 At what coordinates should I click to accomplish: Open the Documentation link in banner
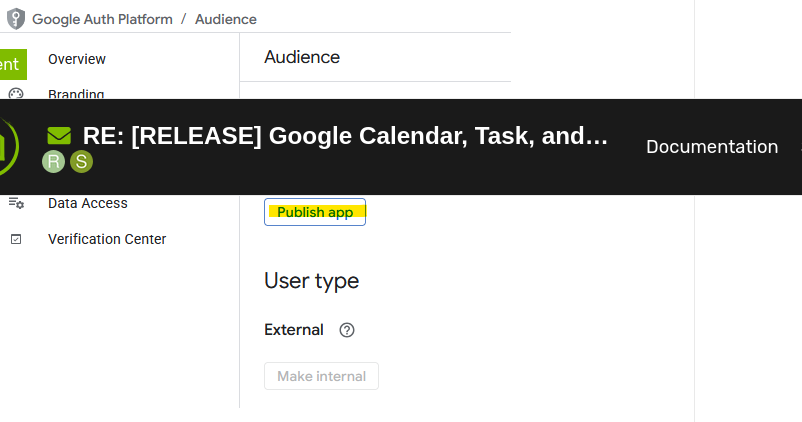click(x=711, y=147)
